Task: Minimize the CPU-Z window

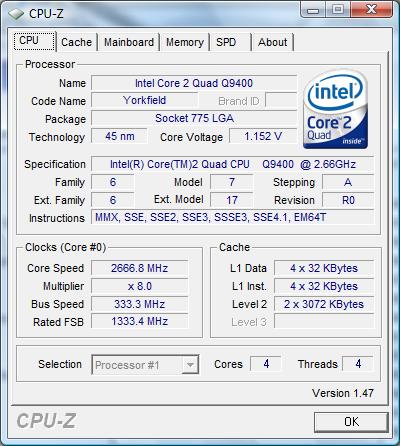Action: coord(312,10)
